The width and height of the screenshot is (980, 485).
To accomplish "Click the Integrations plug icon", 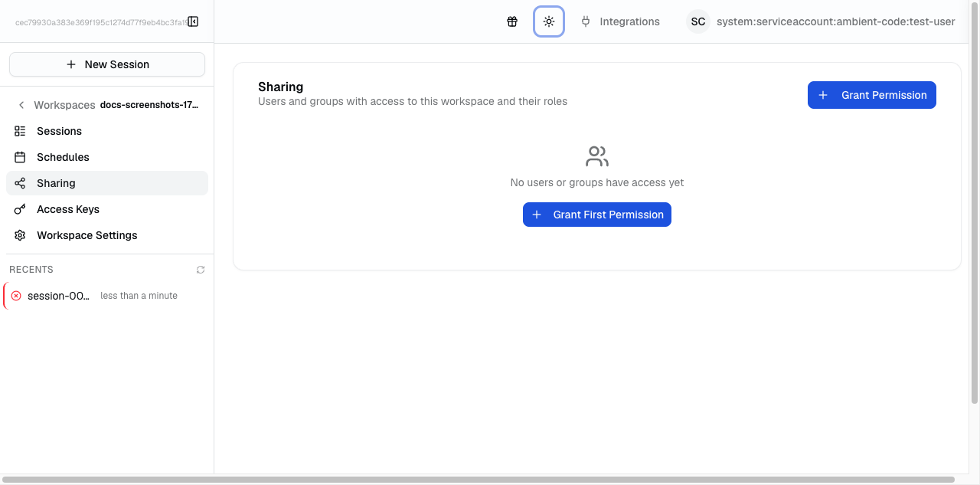I will point(586,21).
